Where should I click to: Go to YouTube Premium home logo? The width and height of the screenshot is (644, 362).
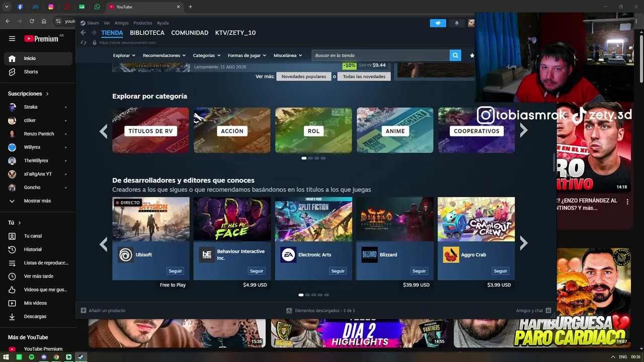[x=41, y=39]
